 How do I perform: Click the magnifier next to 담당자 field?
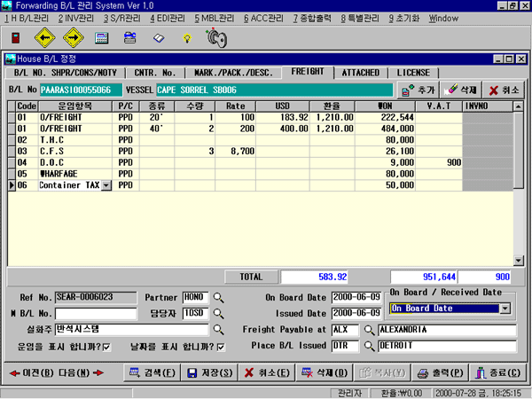click(218, 314)
